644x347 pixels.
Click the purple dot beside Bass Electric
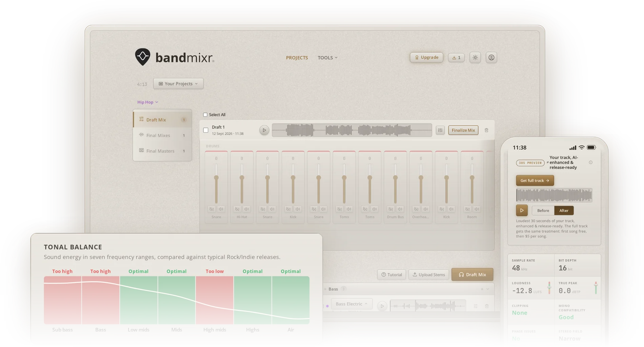[327, 306]
